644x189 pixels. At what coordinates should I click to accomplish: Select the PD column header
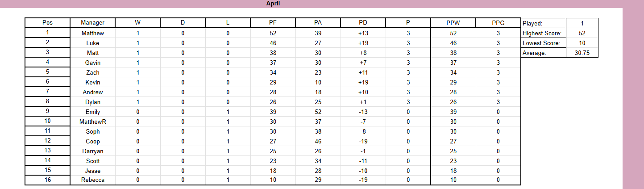[363, 23]
